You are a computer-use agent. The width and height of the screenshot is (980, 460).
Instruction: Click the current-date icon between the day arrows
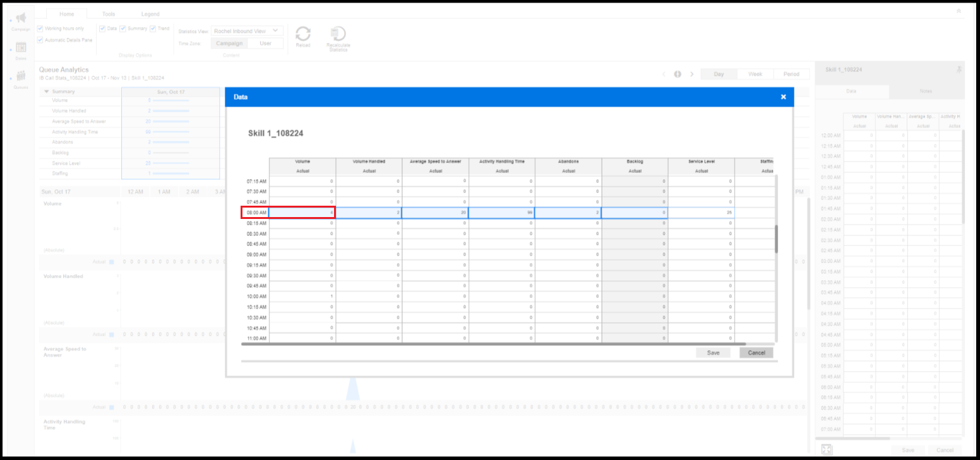(678, 74)
